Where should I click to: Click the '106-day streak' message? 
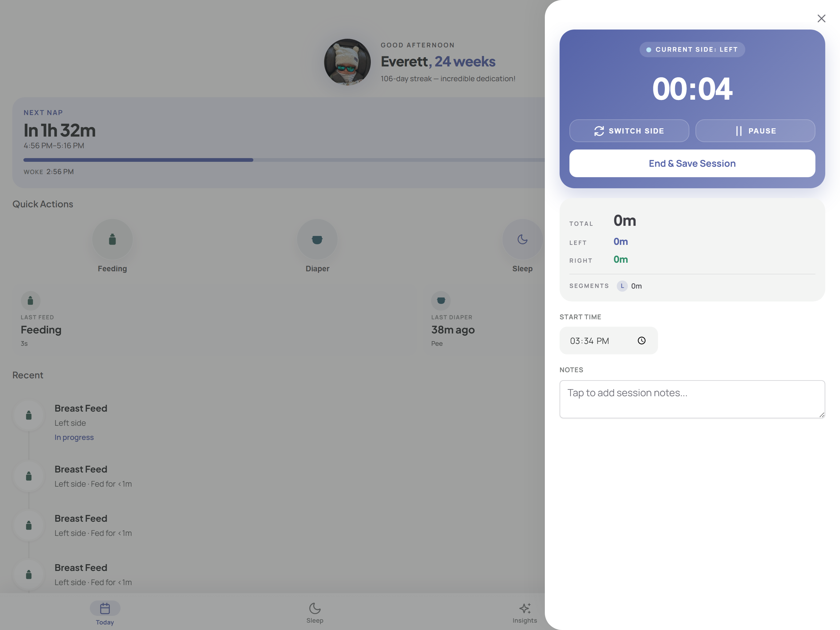click(448, 79)
